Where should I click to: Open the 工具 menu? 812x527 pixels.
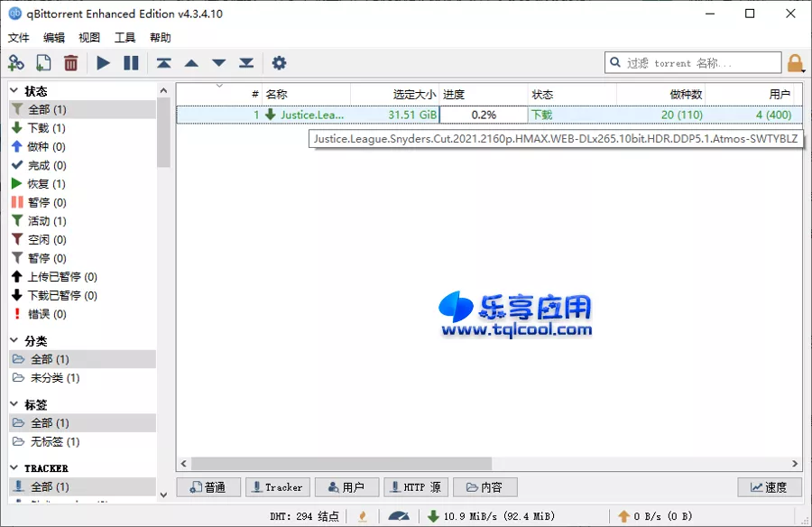pos(124,37)
